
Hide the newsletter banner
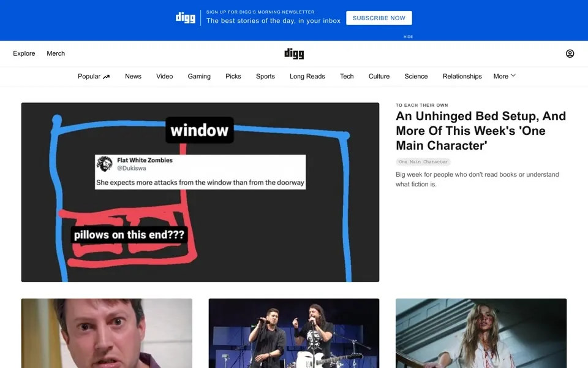pos(408,37)
